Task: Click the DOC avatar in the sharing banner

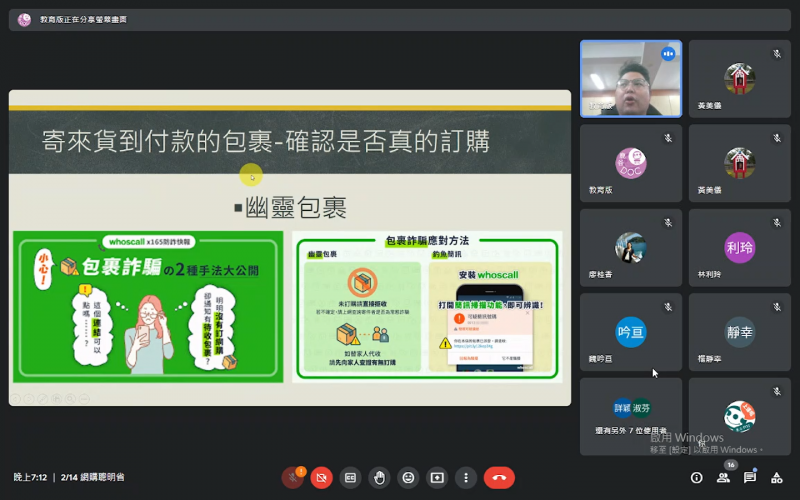Action: click(24, 20)
